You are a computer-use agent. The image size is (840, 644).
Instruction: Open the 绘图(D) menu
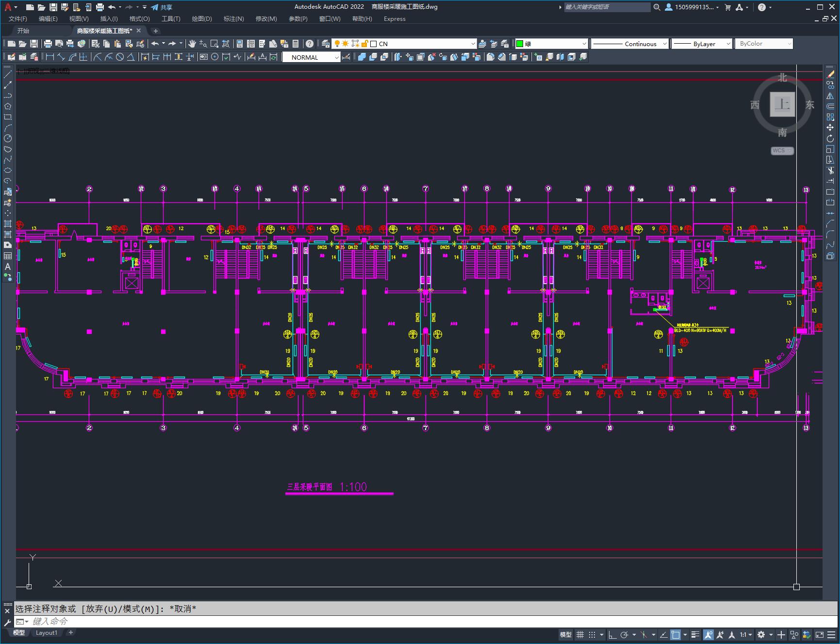[202, 18]
